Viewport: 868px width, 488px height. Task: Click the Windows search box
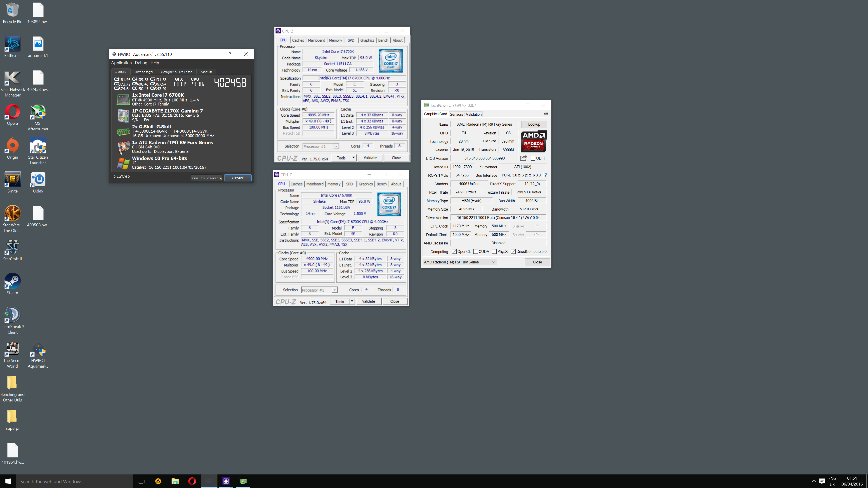[74, 481]
